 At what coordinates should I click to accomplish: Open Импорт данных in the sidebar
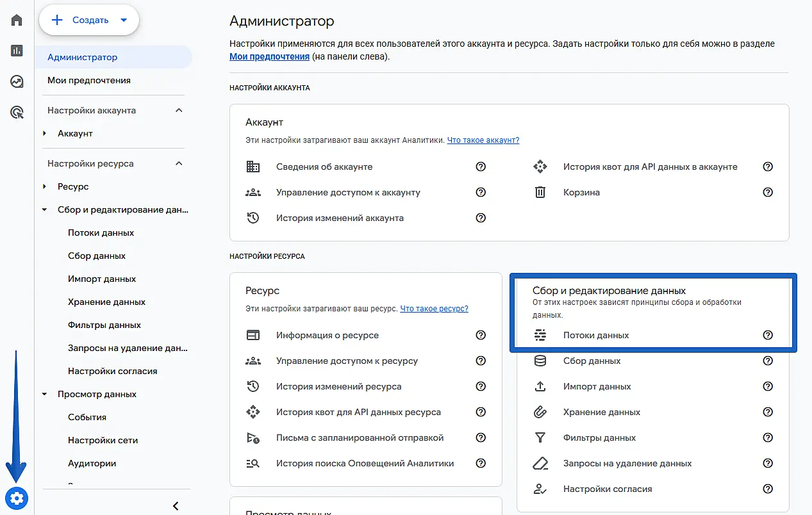[102, 279]
